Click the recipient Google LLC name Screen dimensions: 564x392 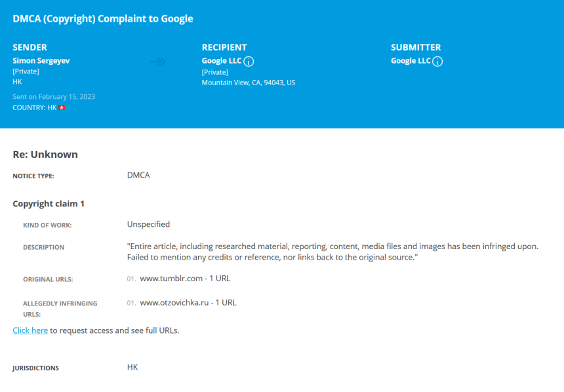pos(222,61)
